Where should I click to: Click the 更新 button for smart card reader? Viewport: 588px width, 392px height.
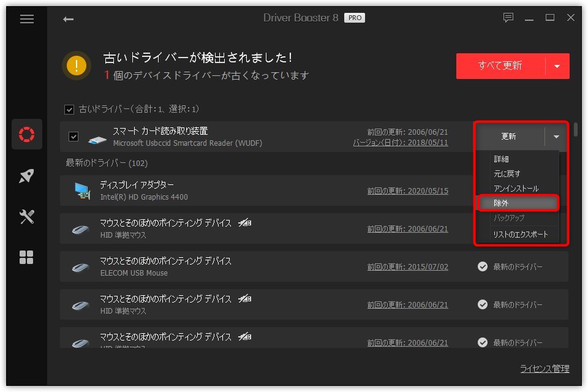[509, 137]
